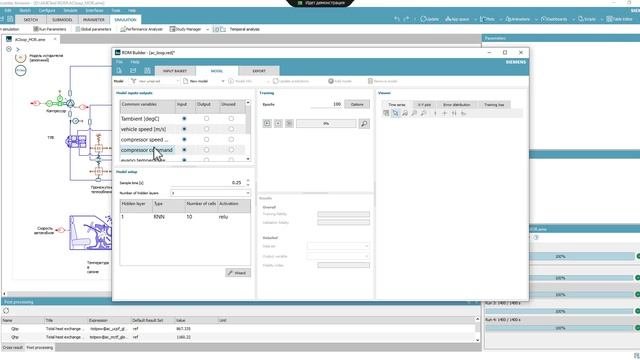Image resolution: width=640 pixels, height=360 pixels.
Task: Select Unused radio for compressor command
Action: [231, 150]
